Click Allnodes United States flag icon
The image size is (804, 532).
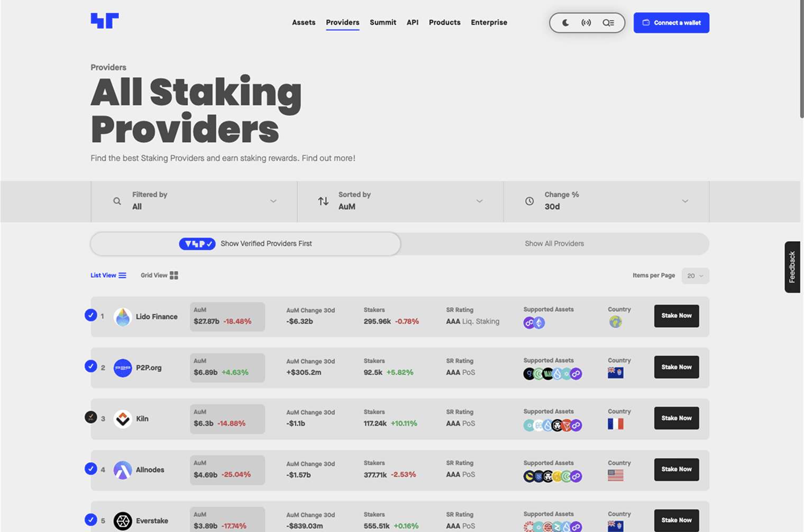click(x=616, y=475)
